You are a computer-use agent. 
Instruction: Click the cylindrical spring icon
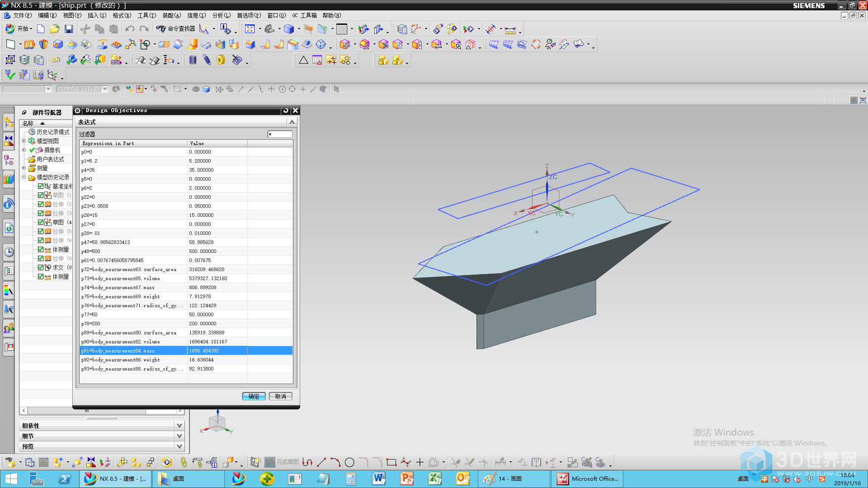[193, 60]
